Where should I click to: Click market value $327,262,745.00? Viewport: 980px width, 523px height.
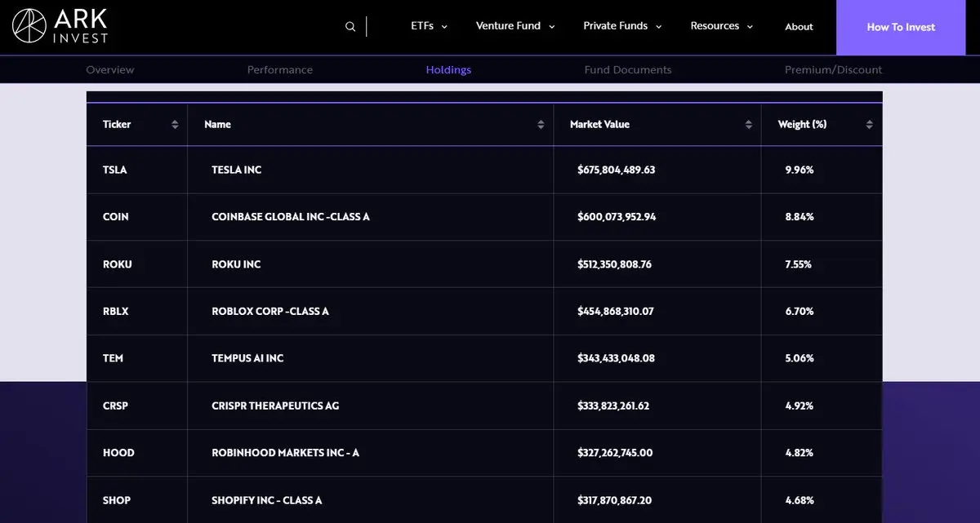[x=615, y=453]
